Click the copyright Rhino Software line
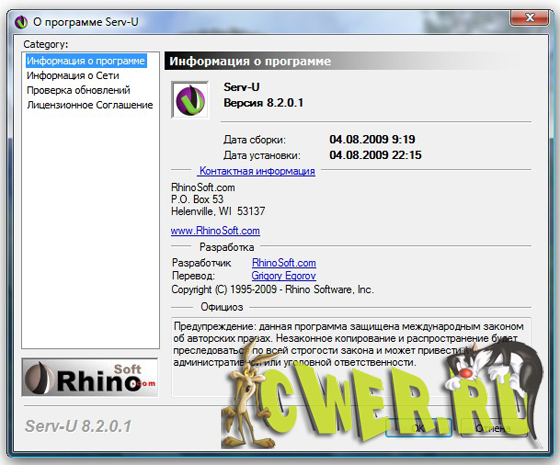Screen dimensions: 560x465 (272, 289)
